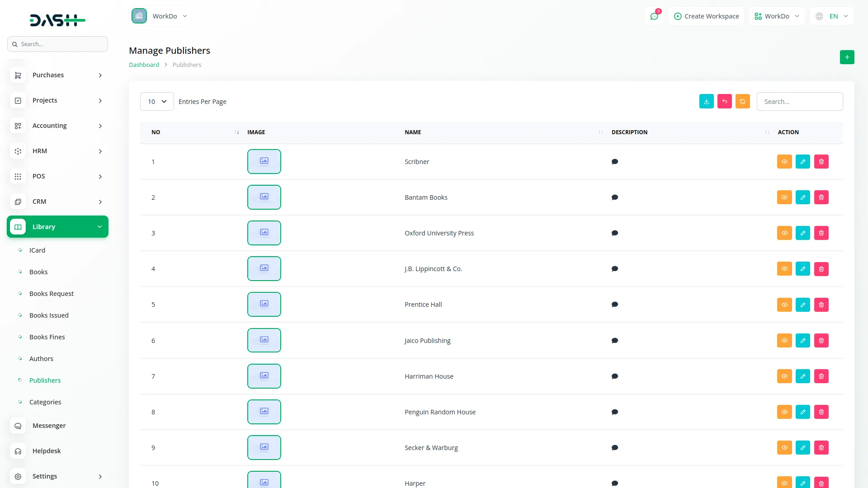Click the green add publisher plus button
Screen dimensions: 868x488
coord(847,57)
